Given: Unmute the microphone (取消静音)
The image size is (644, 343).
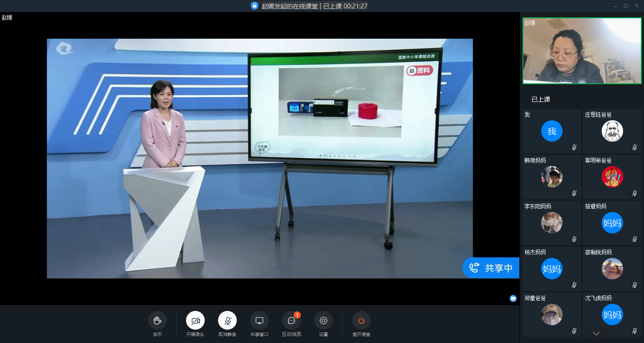Looking at the screenshot, I should 227,320.
